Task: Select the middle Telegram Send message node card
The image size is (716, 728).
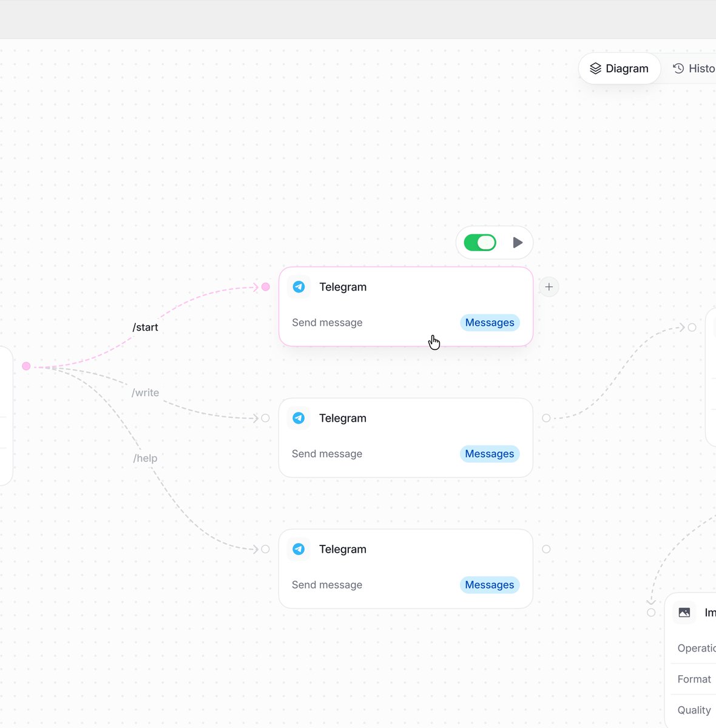Action: point(405,437)
